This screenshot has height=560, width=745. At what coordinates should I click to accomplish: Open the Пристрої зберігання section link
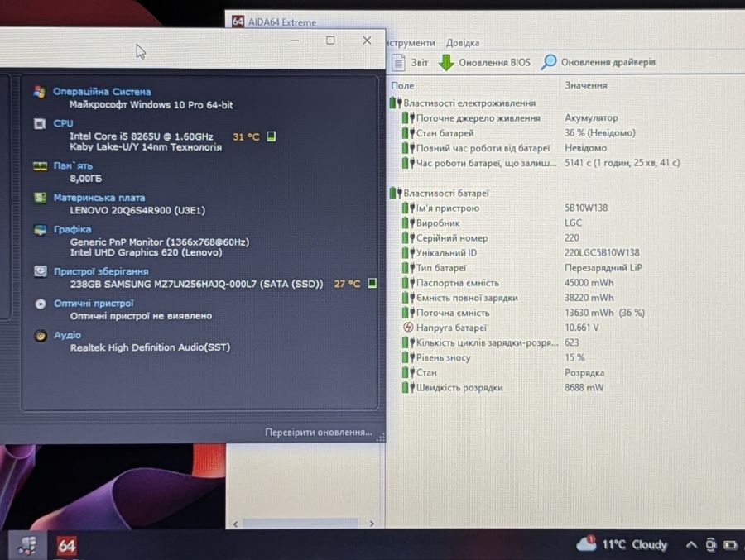(101, 271)
